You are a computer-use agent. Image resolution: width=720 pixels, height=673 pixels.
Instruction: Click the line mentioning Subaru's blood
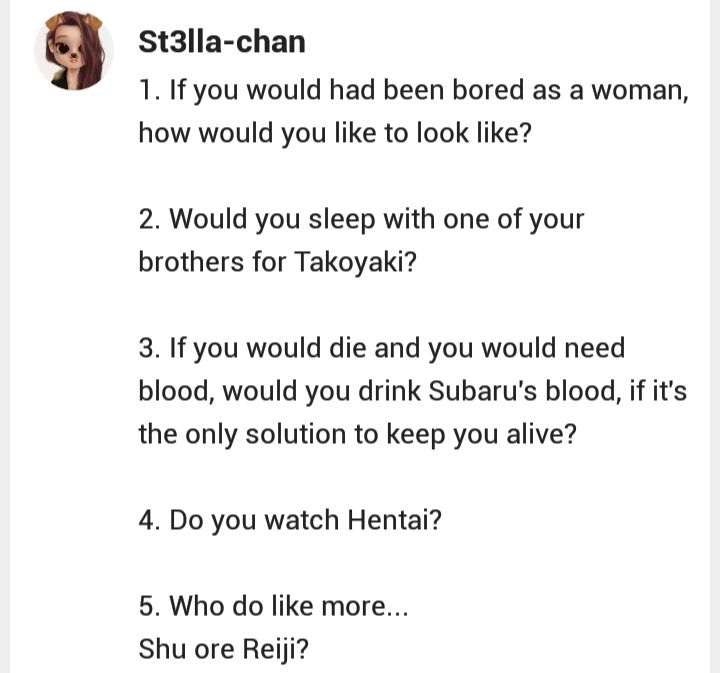tap(413, 391)
